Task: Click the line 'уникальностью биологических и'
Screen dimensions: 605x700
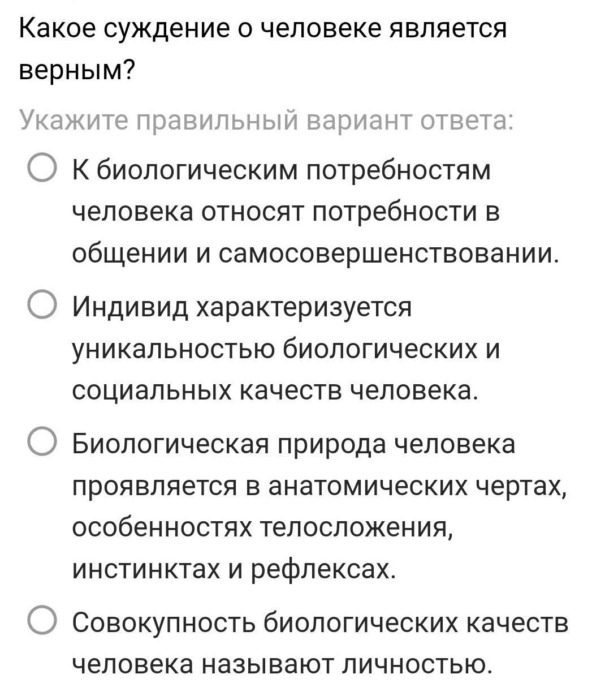Action: 286,349
